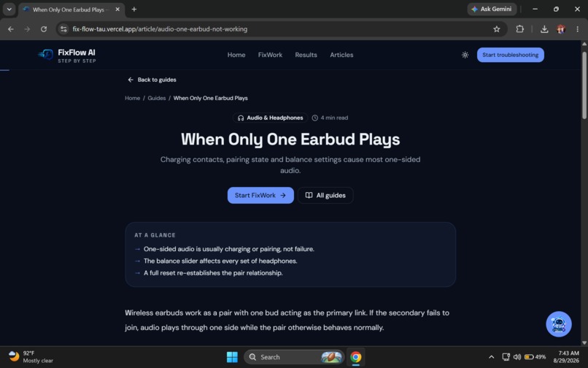Click 'A full reset re-establishes' line
Viewport: 588px width, 368px height.
[213, 273]
